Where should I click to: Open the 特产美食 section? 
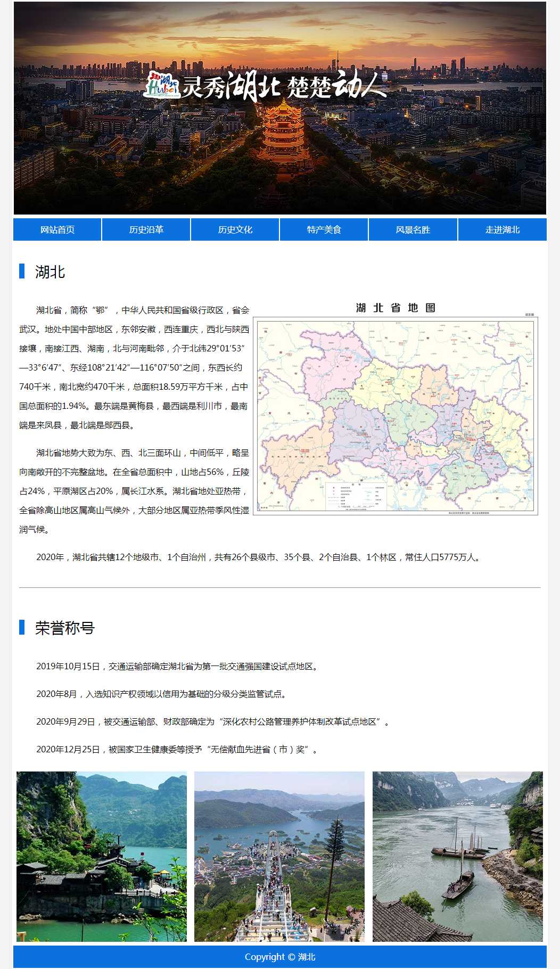pos(324,229)
